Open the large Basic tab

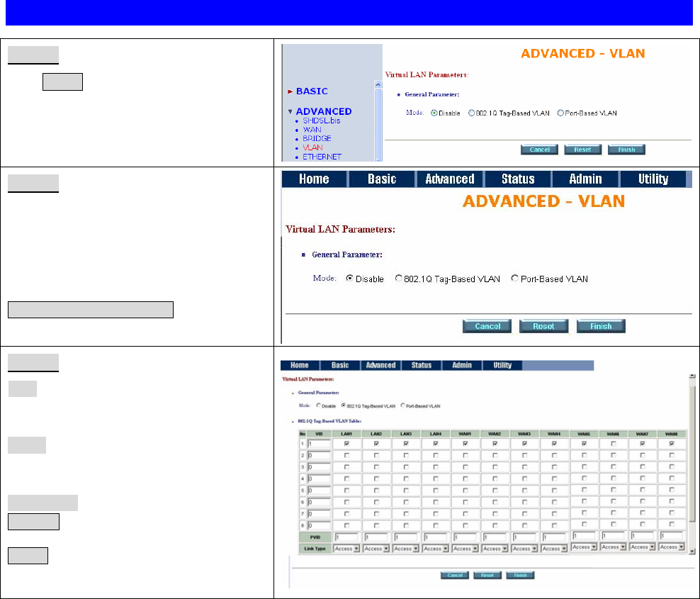[382, 179]
